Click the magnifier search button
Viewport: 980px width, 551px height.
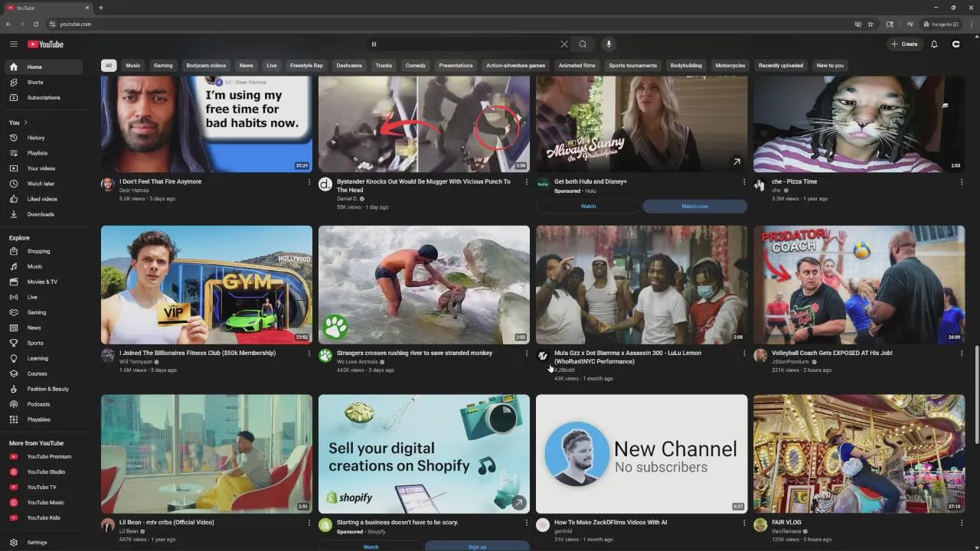(x=583, y=44)
